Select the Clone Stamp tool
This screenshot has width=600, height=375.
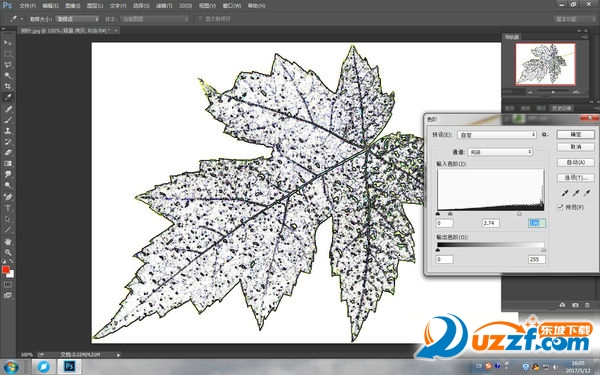(x=8, y=130)
